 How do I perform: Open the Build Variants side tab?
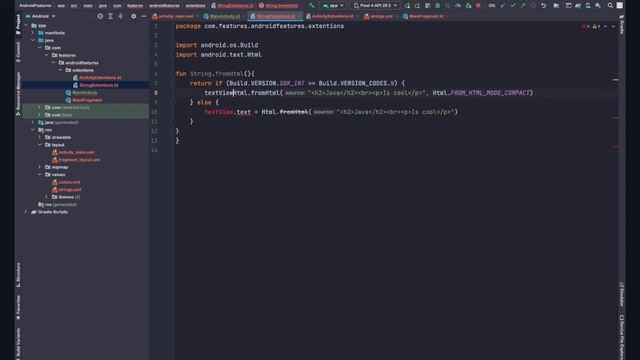tap(18, 343)
